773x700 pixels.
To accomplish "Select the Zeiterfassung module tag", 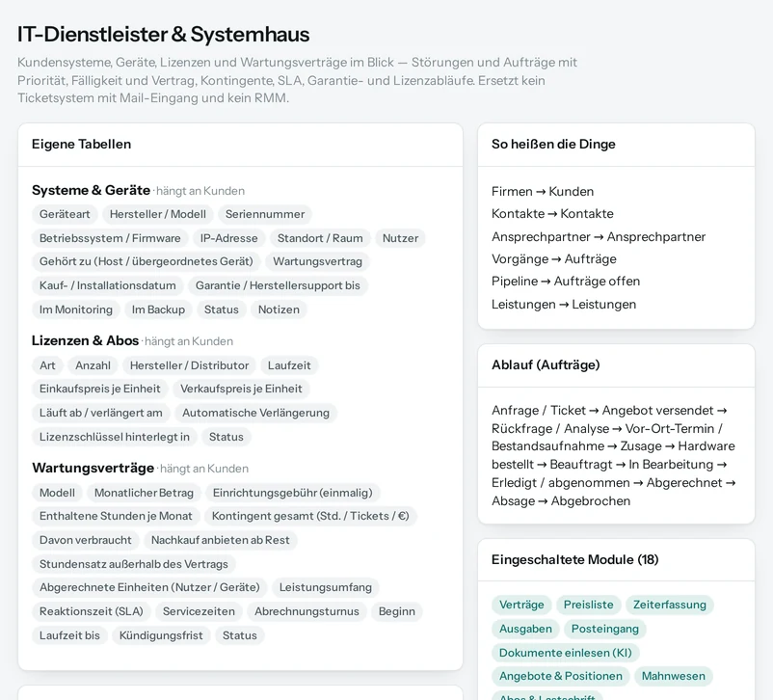I will tap(670, 605).
